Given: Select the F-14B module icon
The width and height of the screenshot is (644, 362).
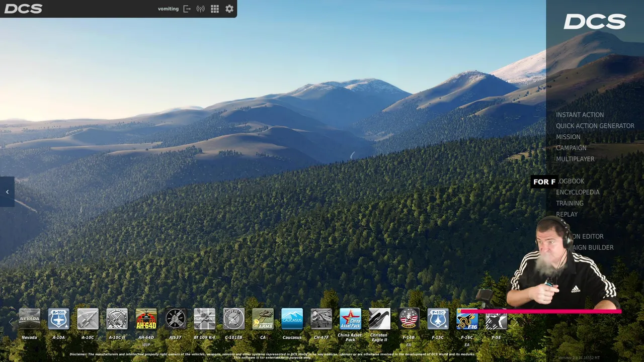Looking at the screenshot, I should 409,319.
